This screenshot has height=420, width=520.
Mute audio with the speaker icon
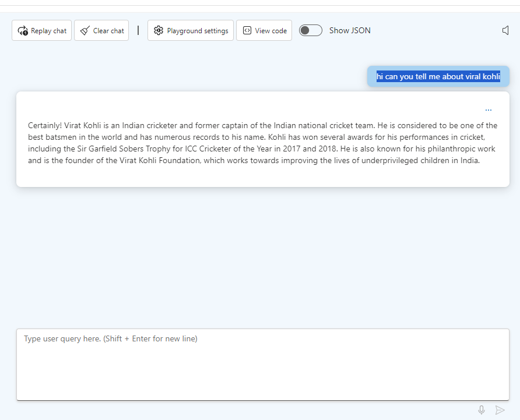(x=505, y=30)
